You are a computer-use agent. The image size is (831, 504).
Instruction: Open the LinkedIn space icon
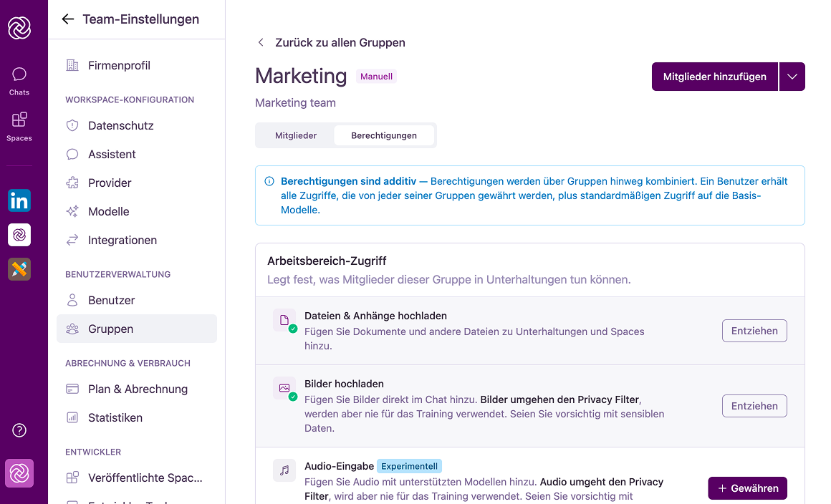point(19,200)
